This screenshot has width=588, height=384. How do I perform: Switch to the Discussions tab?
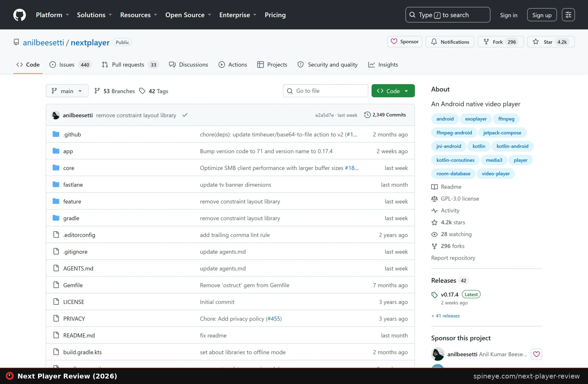tap(189, 65)
